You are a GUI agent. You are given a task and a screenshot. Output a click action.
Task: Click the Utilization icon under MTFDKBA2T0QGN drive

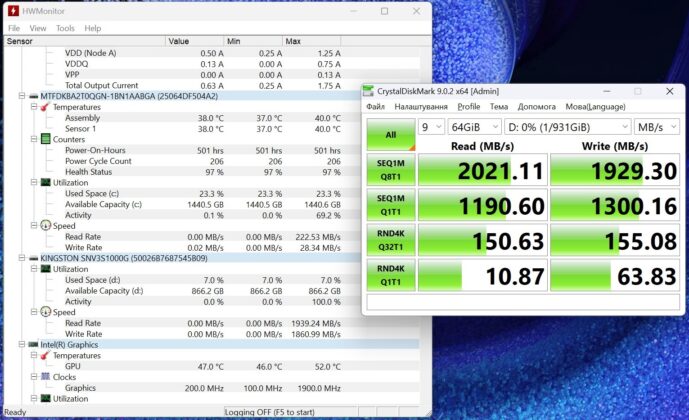tap(45, 182)
